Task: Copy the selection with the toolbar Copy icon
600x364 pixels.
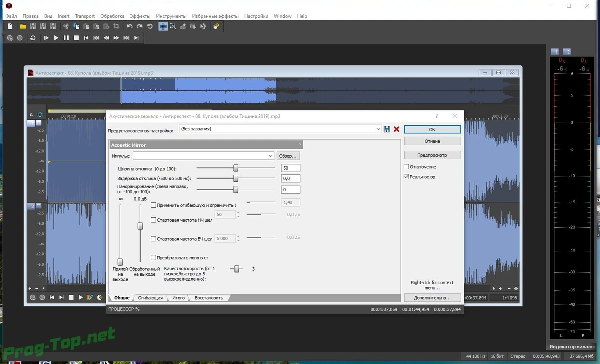Action: 76,26
